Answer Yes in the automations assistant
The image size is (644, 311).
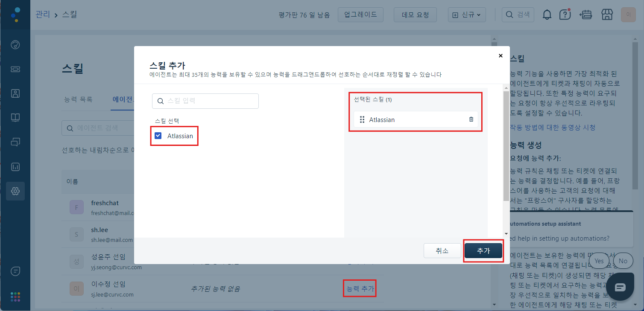coord(599,261)
